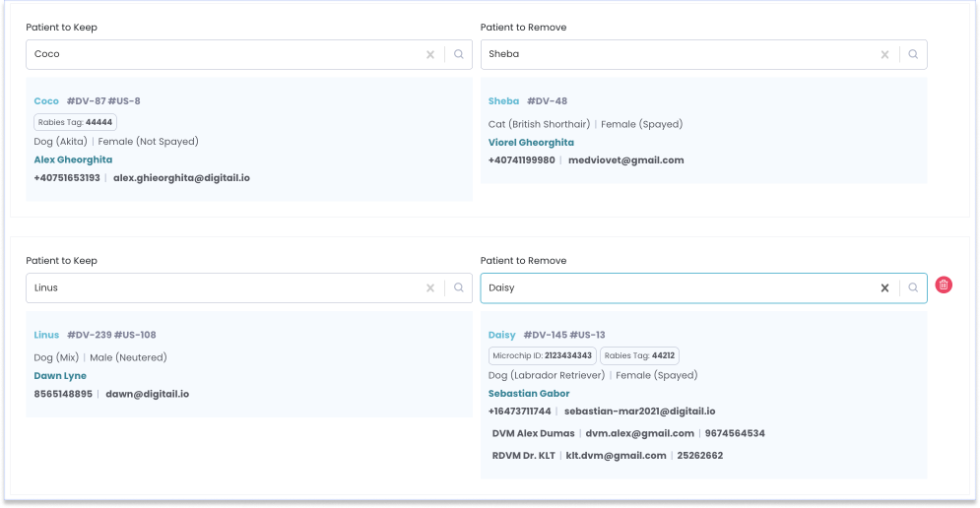Click Rabies Tag 44212 badge
This screenshot has width=980, height=508.
click(639, 355)
